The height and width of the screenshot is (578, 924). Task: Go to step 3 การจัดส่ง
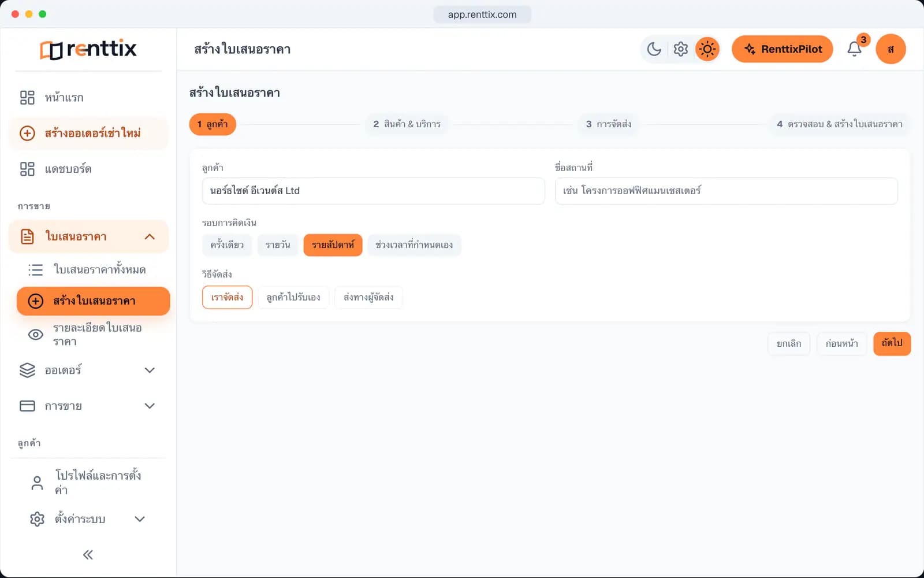click(x=609, y=124)
